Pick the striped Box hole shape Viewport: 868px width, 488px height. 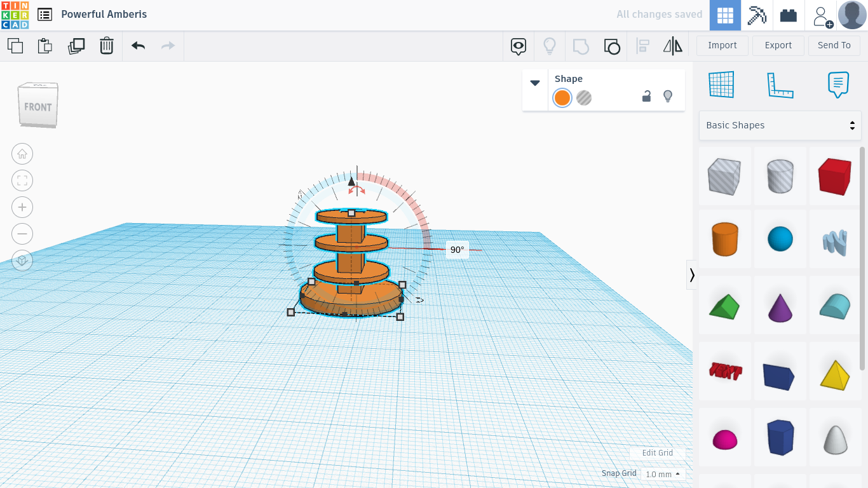click(x=725, y=176)
